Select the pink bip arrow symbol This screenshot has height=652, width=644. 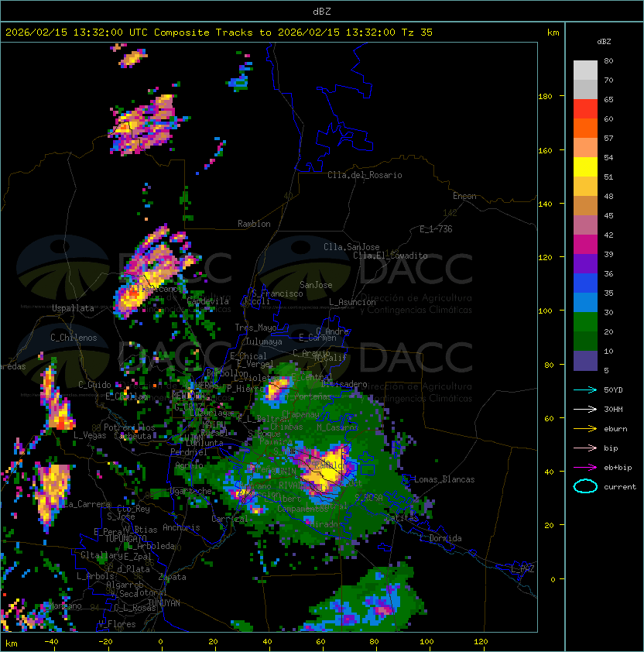[585, 448]
